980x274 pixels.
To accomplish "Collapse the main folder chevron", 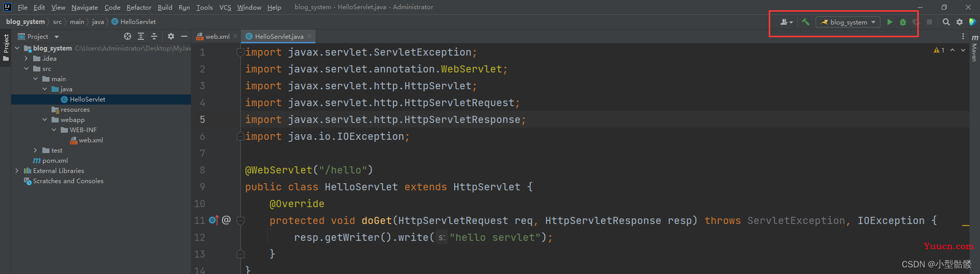I will pyautogui.click(x=35, y=79).
